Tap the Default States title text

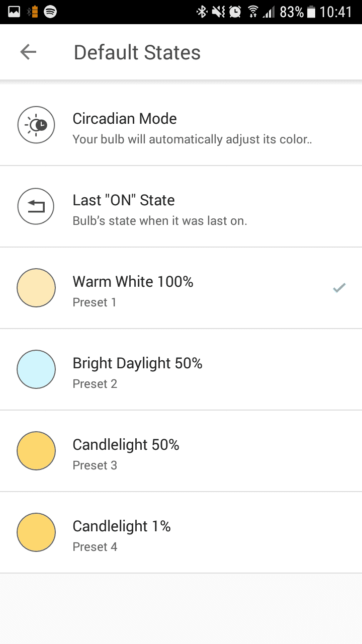(x=137, y=52)
